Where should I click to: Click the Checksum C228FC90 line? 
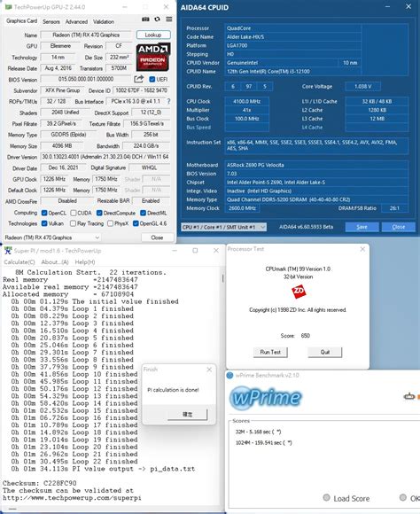pos(39,483)
